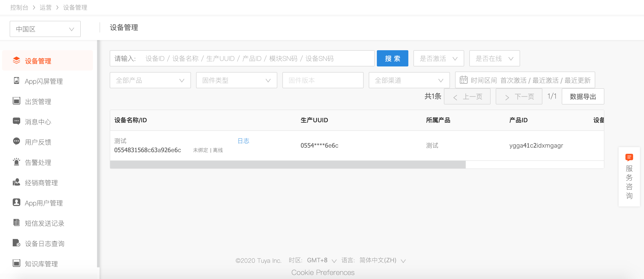Click the 出货管理 icon
This screenshot has width=644, height=279.
click(x=17, y=101)
